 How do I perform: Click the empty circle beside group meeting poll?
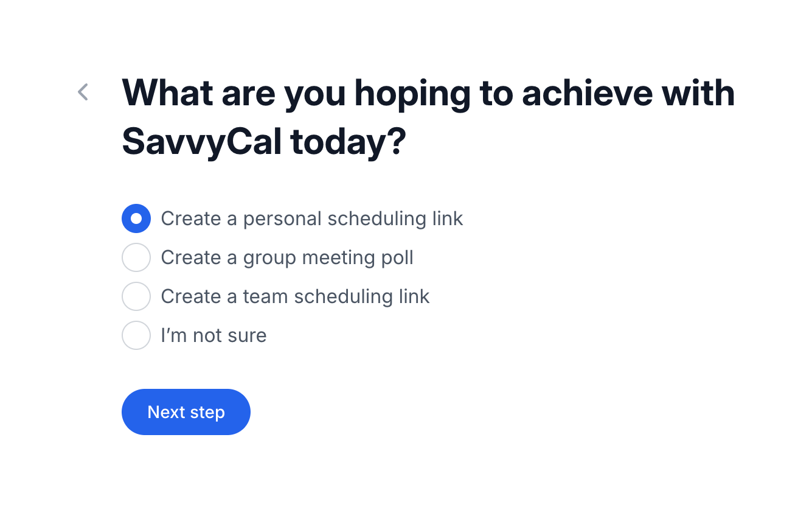point(136,257)
